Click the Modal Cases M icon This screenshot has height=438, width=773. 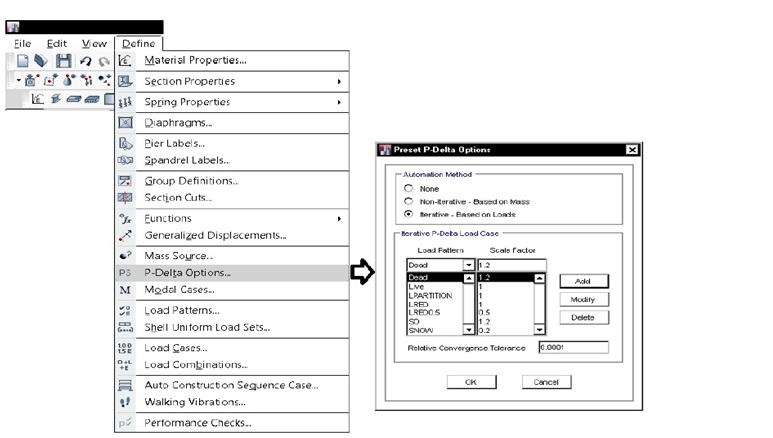coord(125,290)
